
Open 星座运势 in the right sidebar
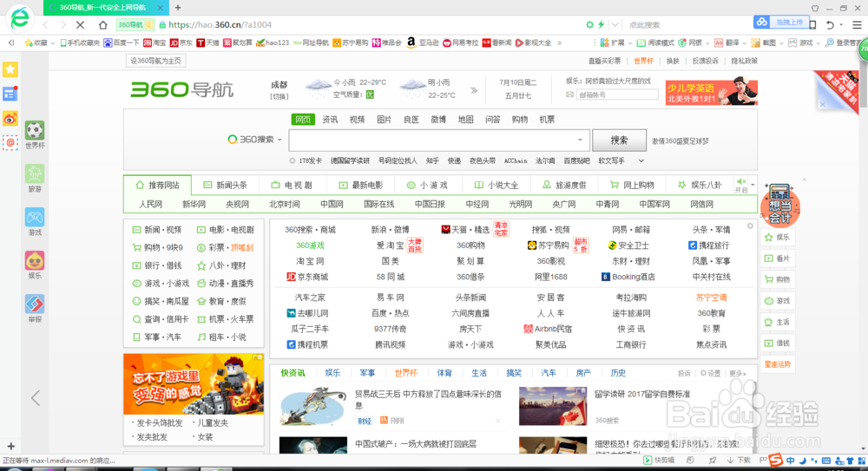[777, 364]
